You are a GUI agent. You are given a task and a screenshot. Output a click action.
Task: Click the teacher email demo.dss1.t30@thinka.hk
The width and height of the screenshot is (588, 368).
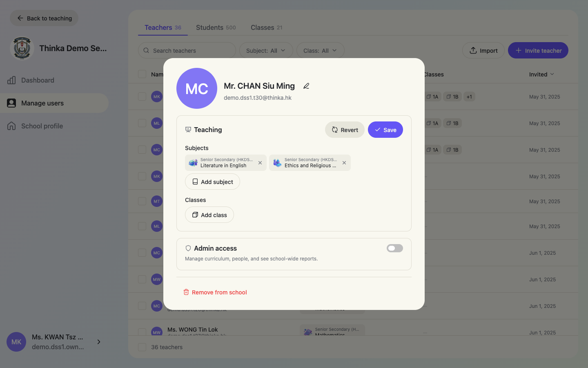click(258, 98)
